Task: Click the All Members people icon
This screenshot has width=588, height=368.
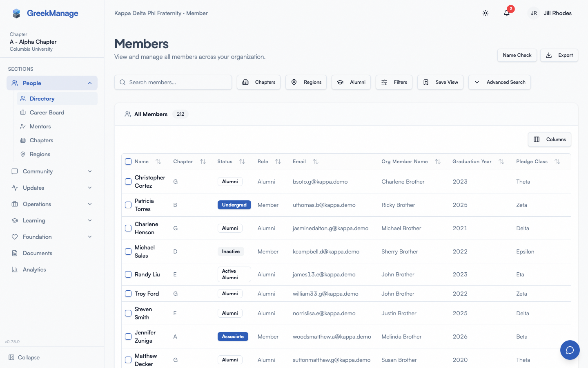Action: click(x=128, y=114)
